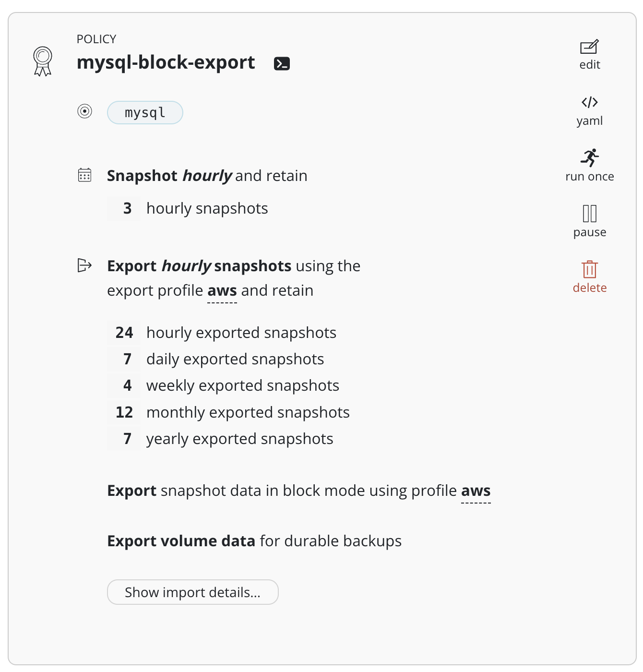
Task: Click the policy ribbon badge icon
Action: [43, 61]
